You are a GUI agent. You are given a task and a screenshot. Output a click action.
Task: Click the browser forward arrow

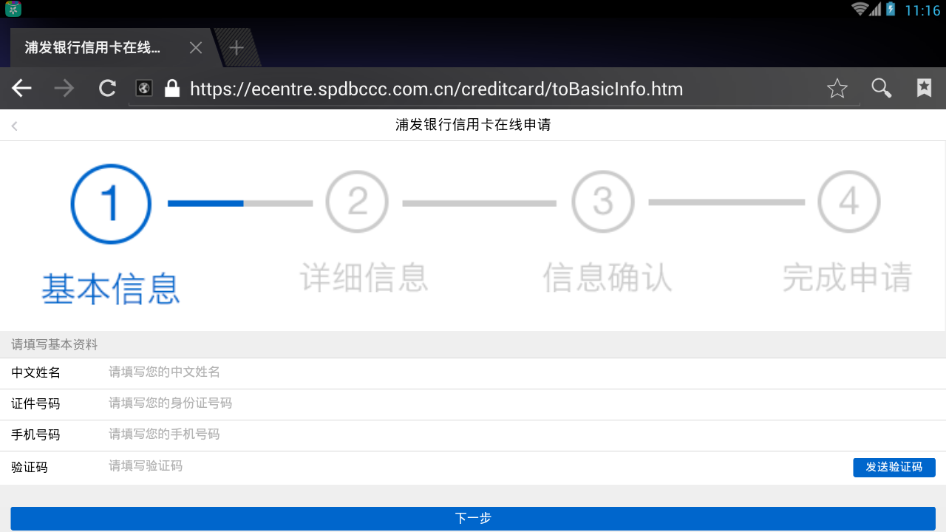64,88
